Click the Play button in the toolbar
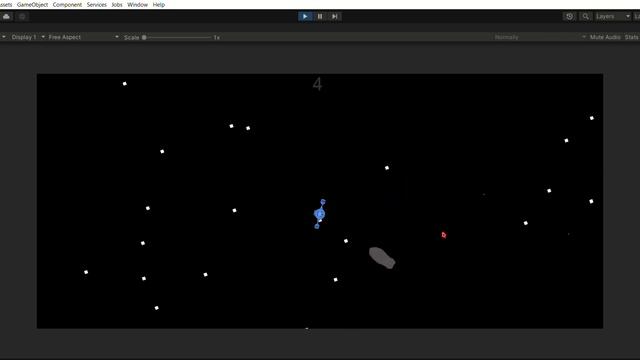The height and width of the screenshot is (360, 640). click(305, 16)
